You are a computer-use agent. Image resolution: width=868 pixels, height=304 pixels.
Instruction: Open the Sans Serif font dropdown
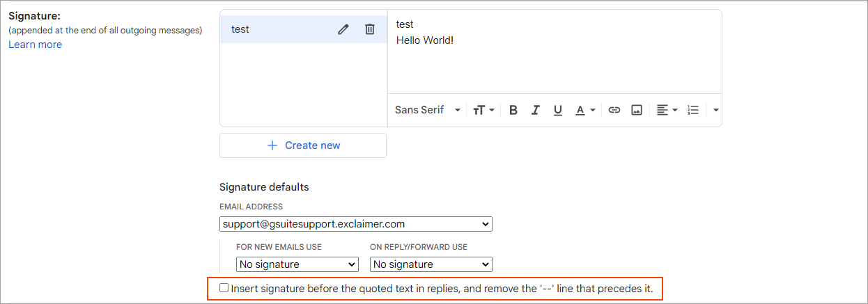coord(428,110)
